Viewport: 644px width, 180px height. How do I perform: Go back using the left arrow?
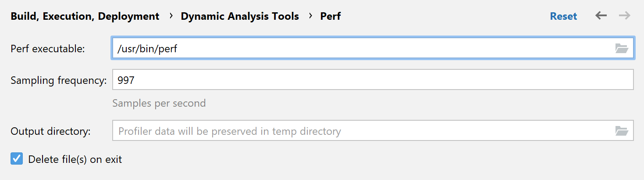pyautogui.click(x=601, y=16)
